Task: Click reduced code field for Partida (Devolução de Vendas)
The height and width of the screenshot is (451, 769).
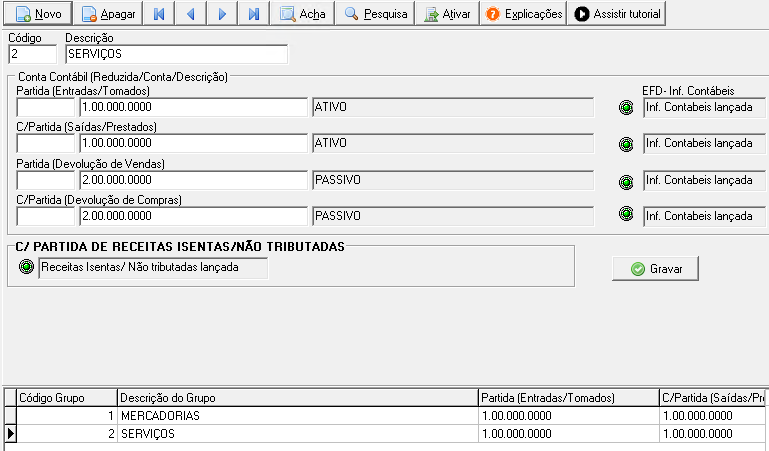Action: pos(46,180)
